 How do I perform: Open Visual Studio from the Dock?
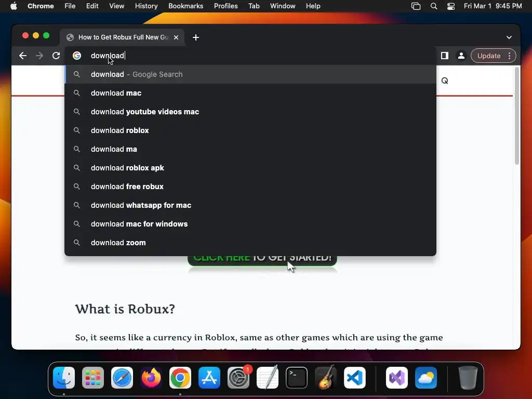(396, 378)
